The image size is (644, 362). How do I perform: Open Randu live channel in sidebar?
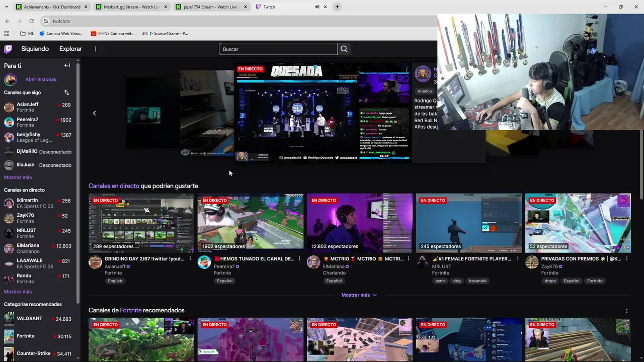pos(38,279)
